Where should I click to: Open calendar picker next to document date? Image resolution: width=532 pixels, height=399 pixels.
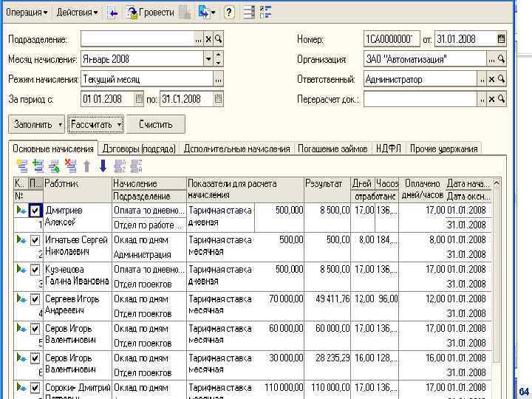(x=501, y=38)
